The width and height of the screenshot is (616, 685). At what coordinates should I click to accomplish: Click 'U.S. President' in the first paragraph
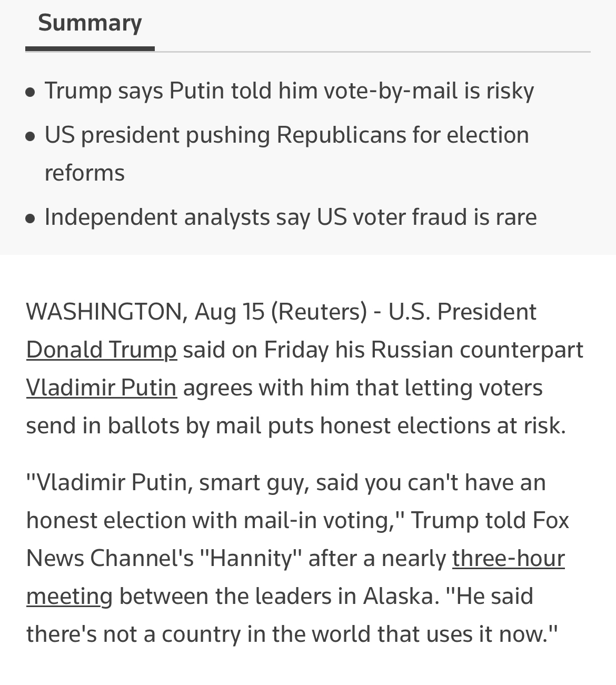pyautogui.click(x=462, y=312)
